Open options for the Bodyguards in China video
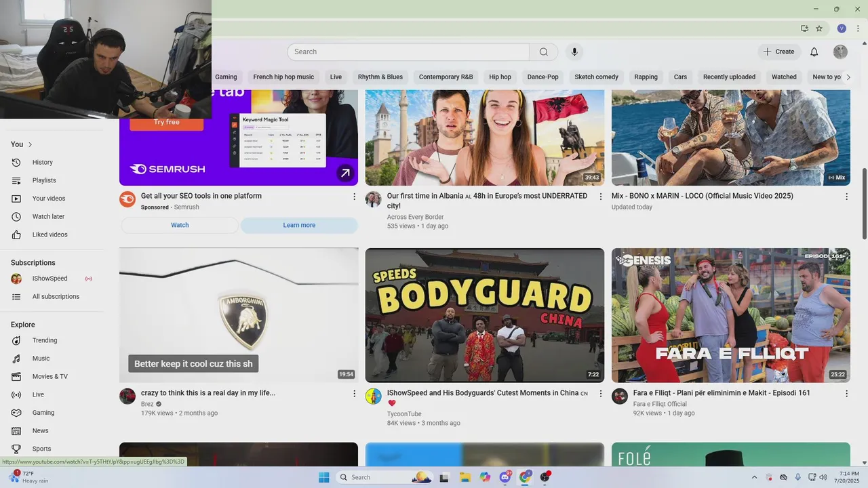 tap(600, 393)
